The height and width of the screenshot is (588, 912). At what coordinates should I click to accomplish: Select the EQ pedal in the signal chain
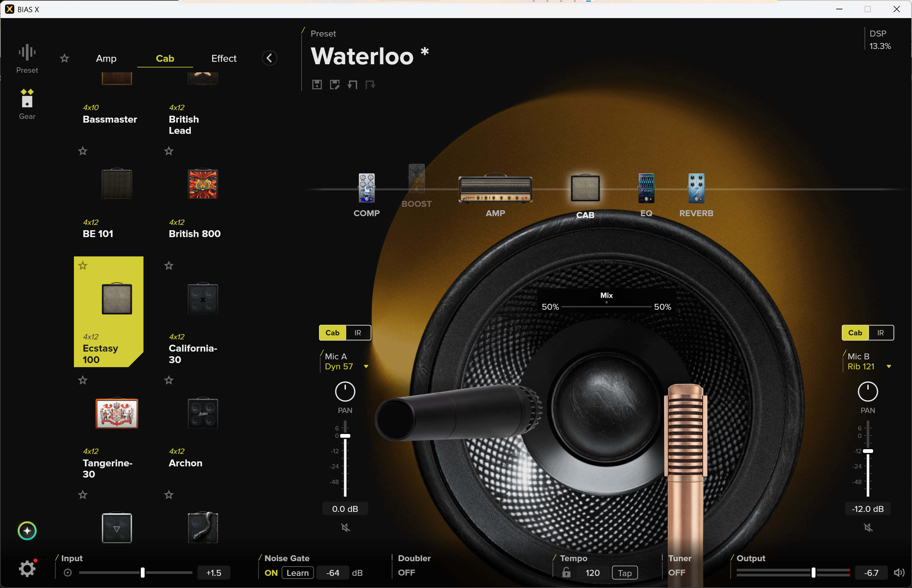646,188
